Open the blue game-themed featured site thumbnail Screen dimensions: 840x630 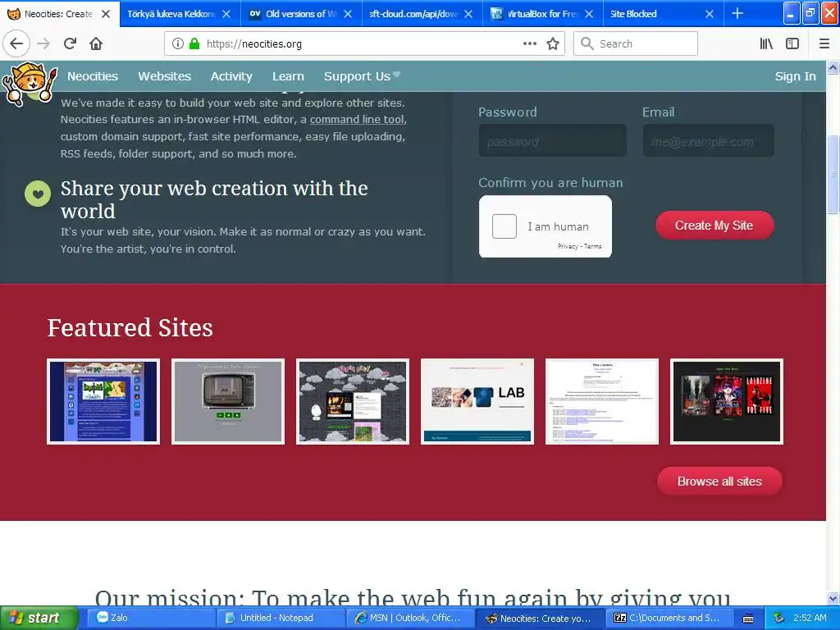(103, 401)
